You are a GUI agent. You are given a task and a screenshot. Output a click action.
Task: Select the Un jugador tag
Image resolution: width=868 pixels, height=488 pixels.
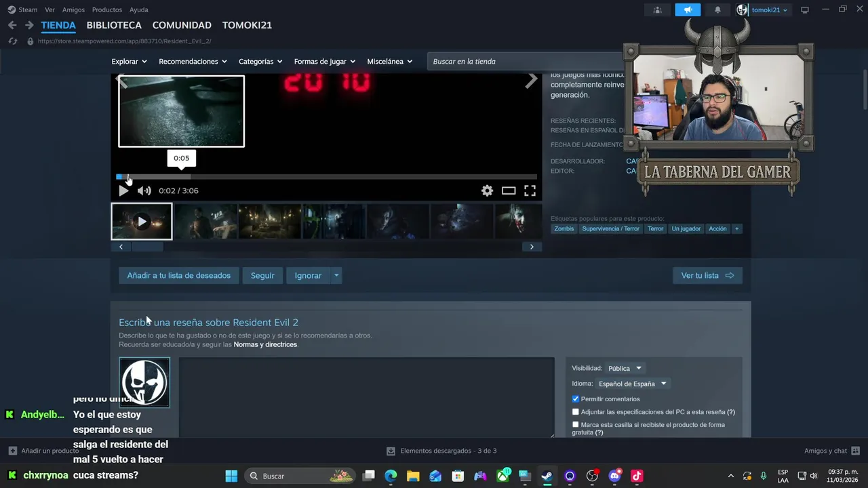pos(686,229)
